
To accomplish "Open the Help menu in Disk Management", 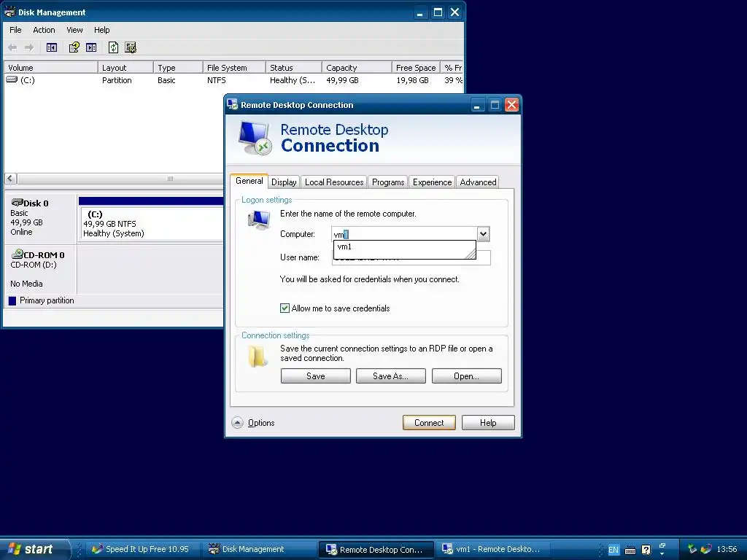I will (x=101, y=29).
